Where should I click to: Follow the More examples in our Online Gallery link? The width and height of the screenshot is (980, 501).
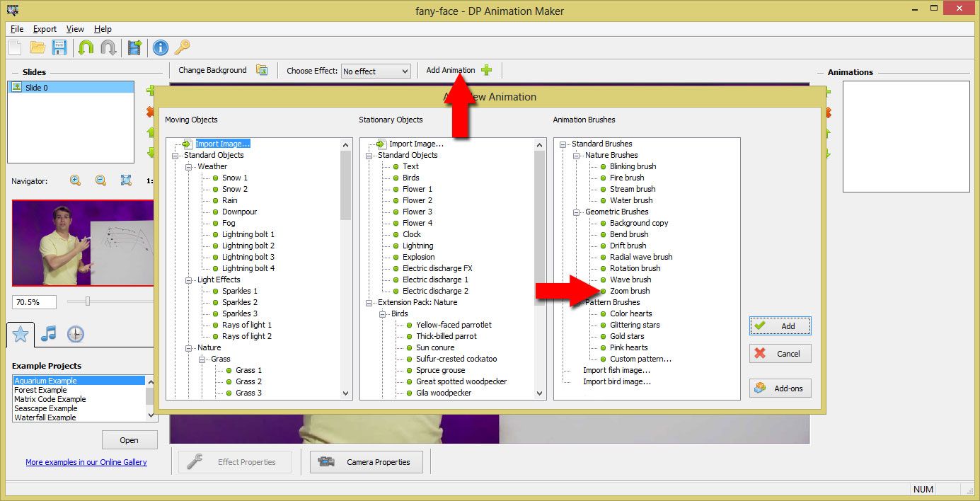coord(86,462)
